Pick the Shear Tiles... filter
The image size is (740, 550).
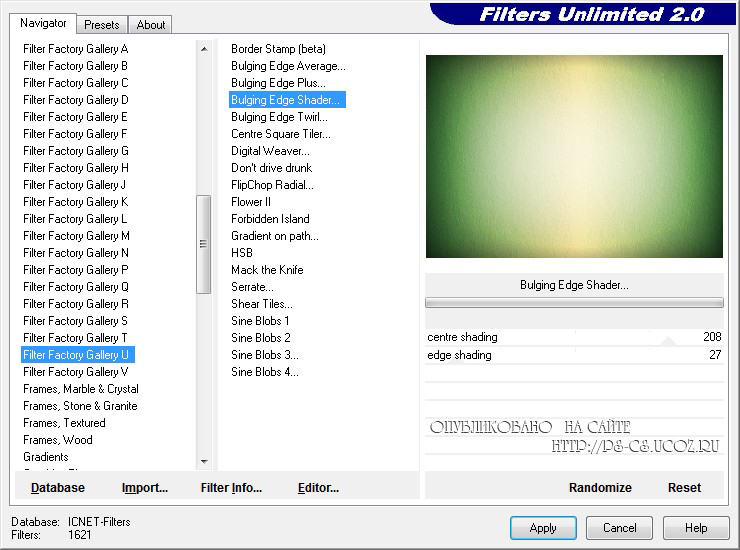pyautogui.click(x=262, y=304)
